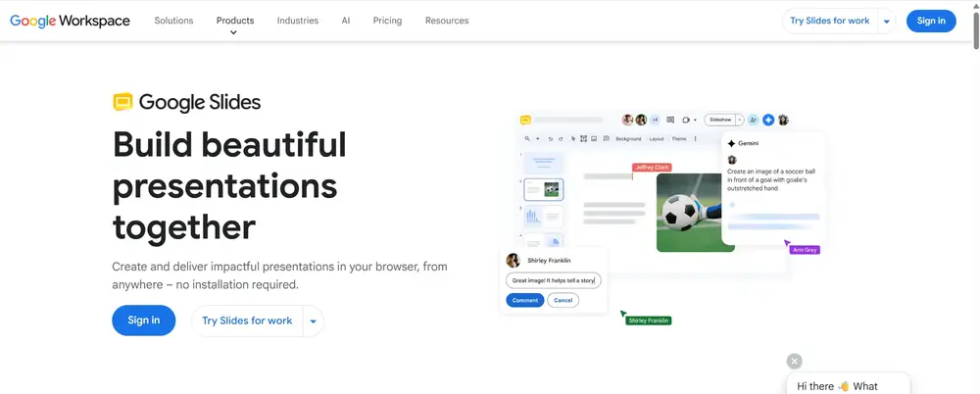Click the green Shirley Franklin cursor label
The width and height of the screenshot is (980, 394).
click(649, 320)
